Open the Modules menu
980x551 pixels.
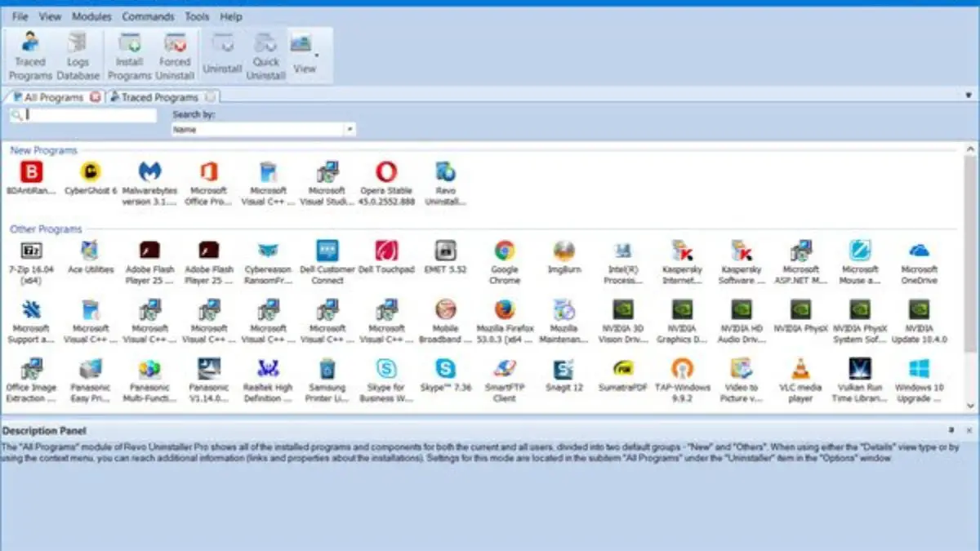coord(91,16)
